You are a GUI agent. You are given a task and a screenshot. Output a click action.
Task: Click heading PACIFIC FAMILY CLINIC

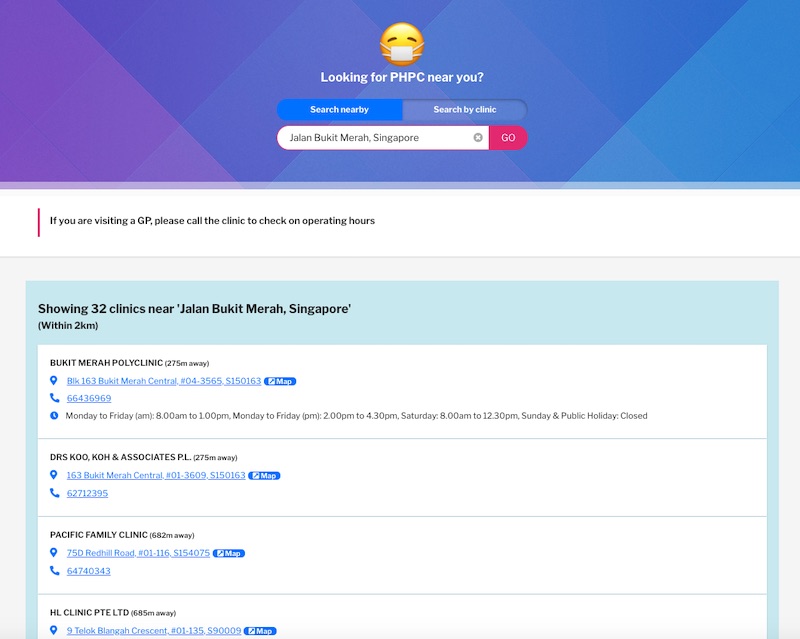point(98,535)
